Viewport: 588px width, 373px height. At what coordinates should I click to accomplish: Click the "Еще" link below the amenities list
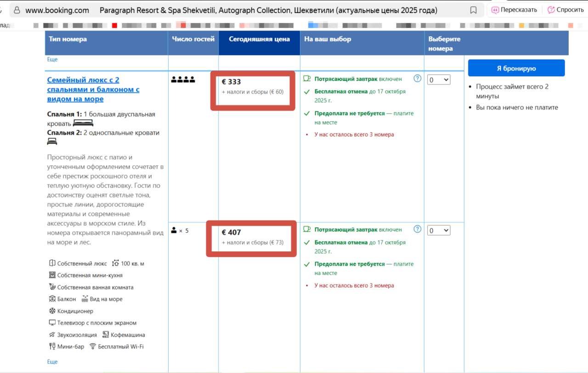pyautogui.click(x=52, y=362)
